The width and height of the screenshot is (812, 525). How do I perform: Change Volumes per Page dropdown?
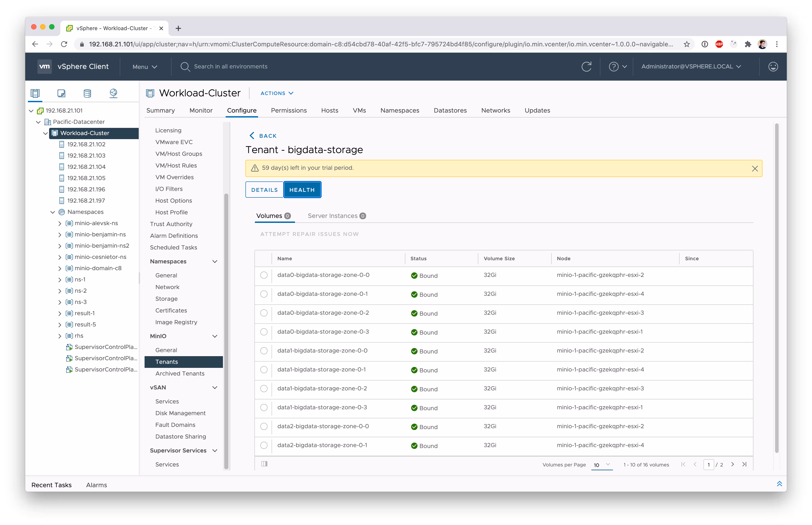[x=602, y=465]
